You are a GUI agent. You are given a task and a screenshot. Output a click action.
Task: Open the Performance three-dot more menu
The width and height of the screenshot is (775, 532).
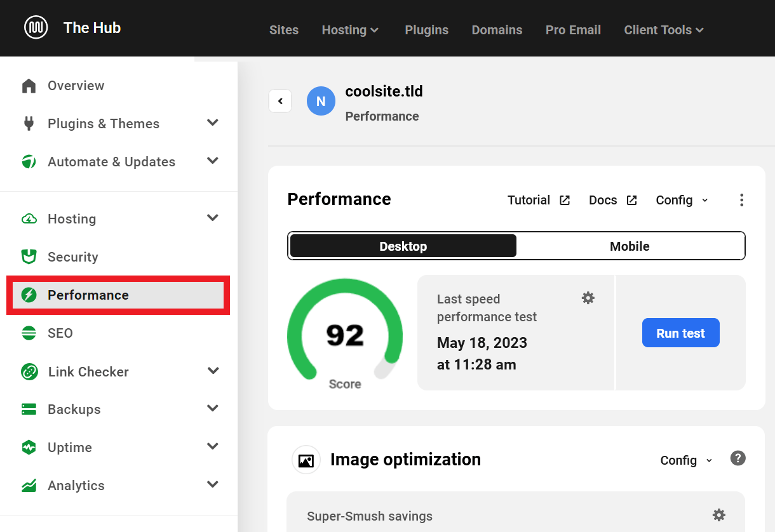(x=741, y=200)
